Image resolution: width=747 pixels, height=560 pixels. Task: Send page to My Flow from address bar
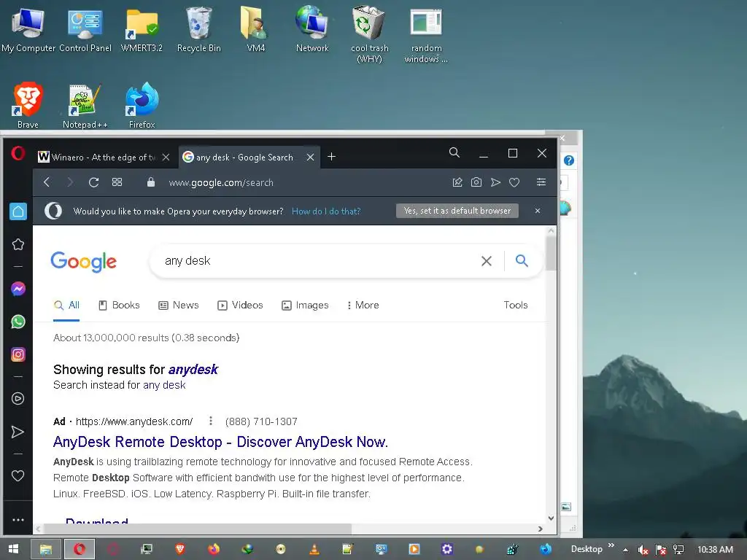[495, 182]
